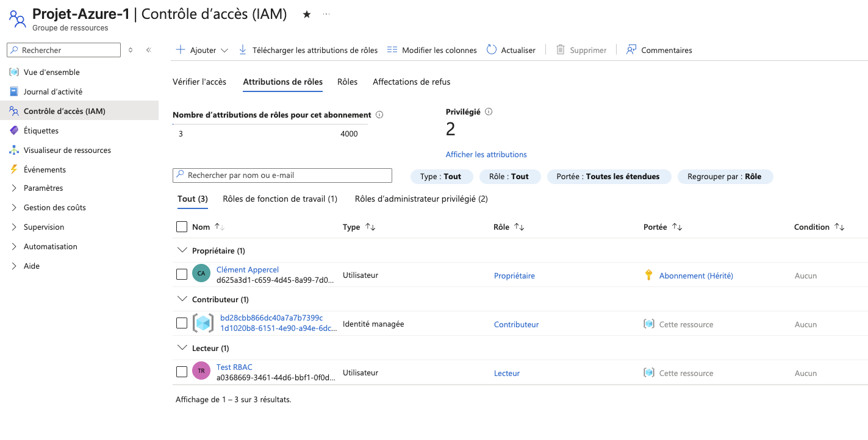Viewport: 868px width, 440px height.
Task: Select the Test RBAC row checkbox
Action: (x=182, y=372)
